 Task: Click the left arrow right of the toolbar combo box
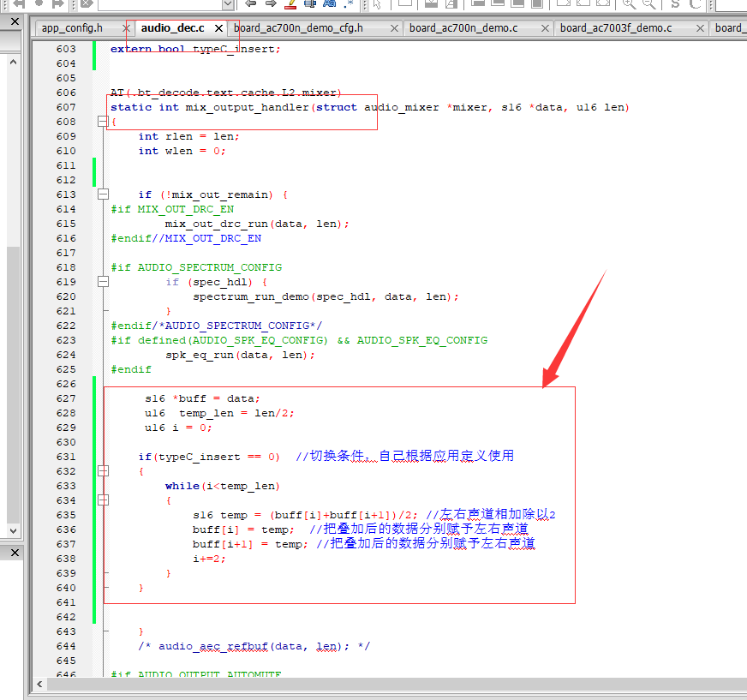pos(251,3)
